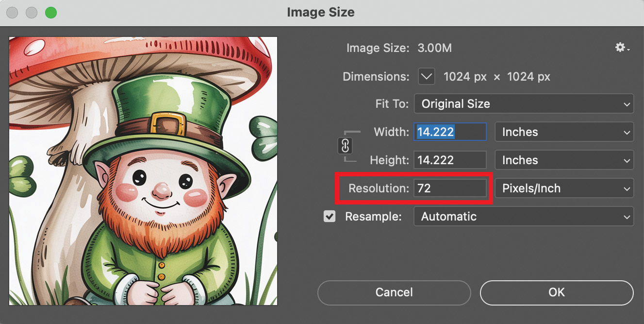Click the leprechaun preview image

pos(143,171)
